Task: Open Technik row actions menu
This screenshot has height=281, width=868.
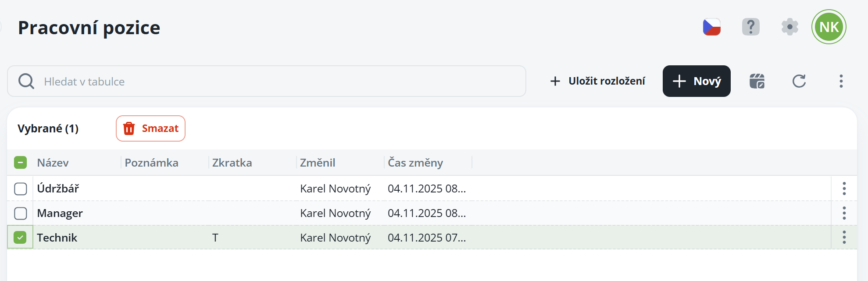Action: coord(844,238)
